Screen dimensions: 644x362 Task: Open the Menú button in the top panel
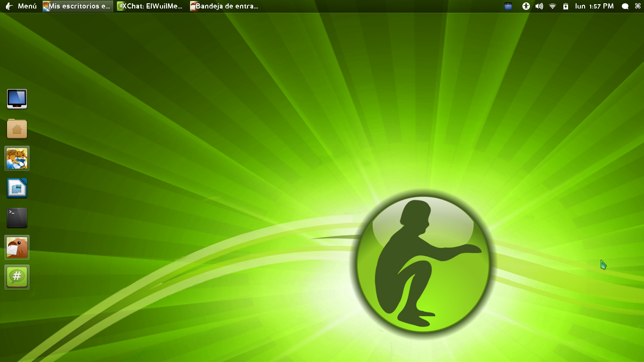click(x=21, y=6)
